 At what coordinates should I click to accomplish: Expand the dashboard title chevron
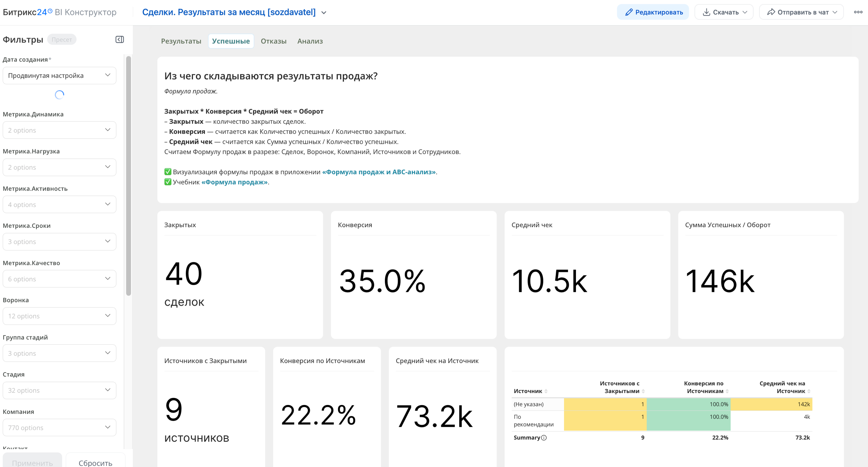[324, 13]
